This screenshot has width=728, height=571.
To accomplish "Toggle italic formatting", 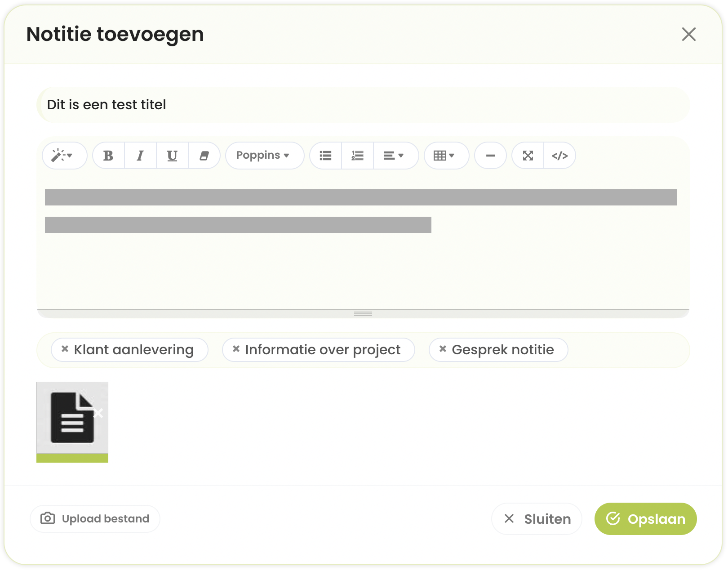I will coord(140,156).
